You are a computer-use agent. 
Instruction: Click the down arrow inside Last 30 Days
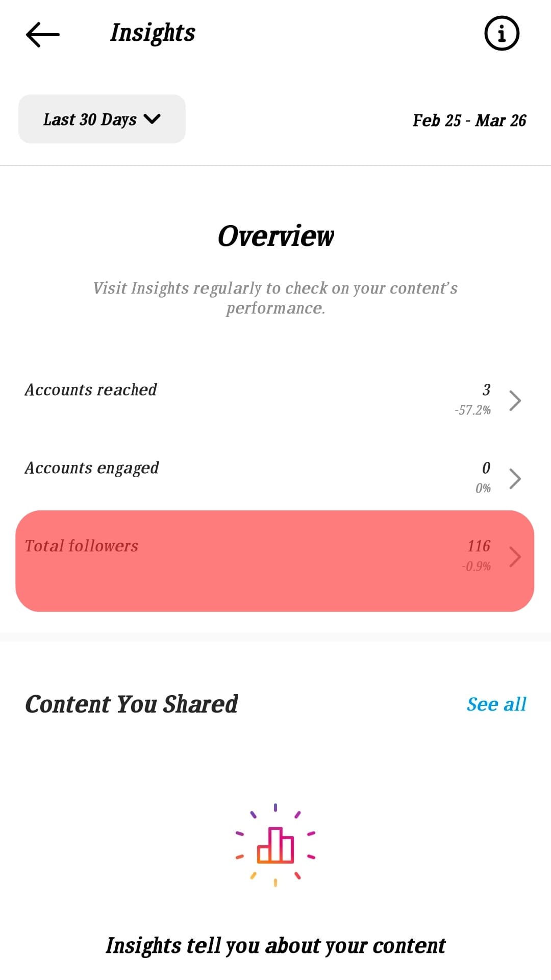click(x=153, y=119)
